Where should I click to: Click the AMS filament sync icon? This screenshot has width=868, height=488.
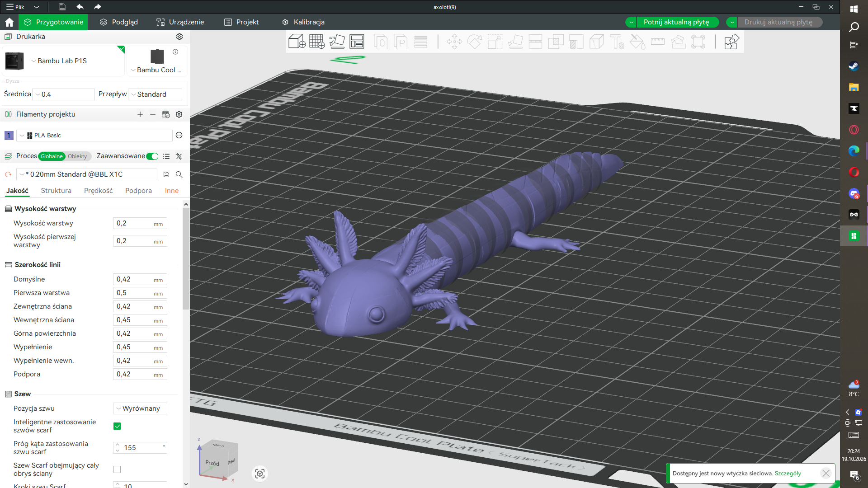pos(166,114)
